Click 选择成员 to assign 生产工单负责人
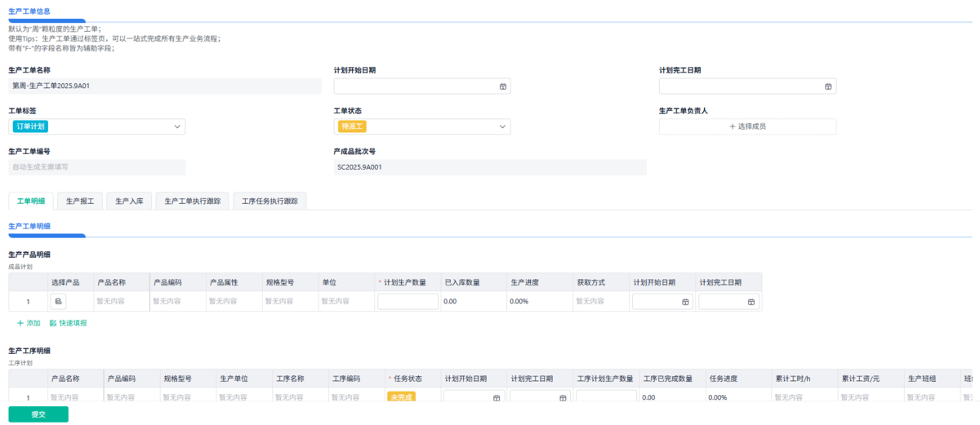Screen dimensions: 980x425 [x=747, y=126]
